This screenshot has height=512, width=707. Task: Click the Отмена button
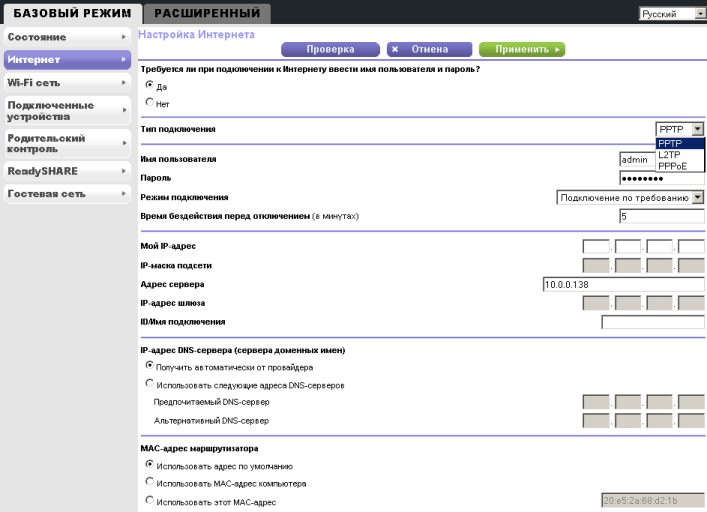(429, 49)
